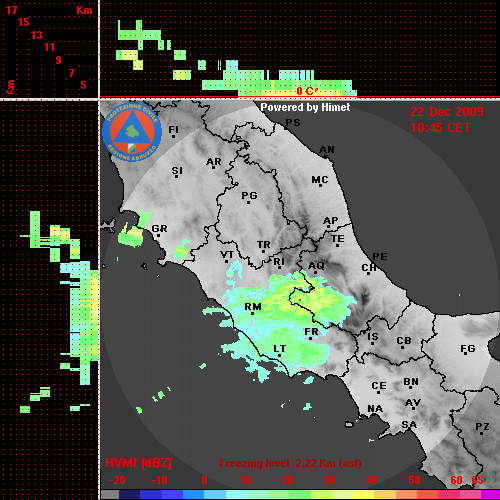Click the "11" height axis label
This screenshot has width=500, height=500.
pos(49,47)
